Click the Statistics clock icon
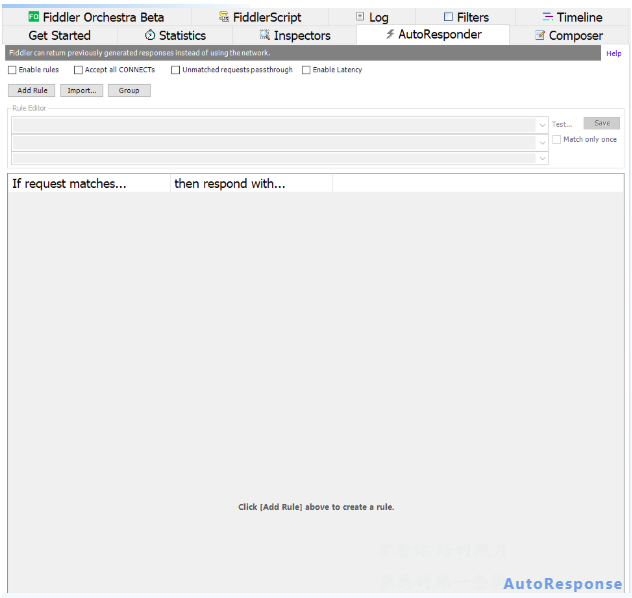 pos(150,35)
